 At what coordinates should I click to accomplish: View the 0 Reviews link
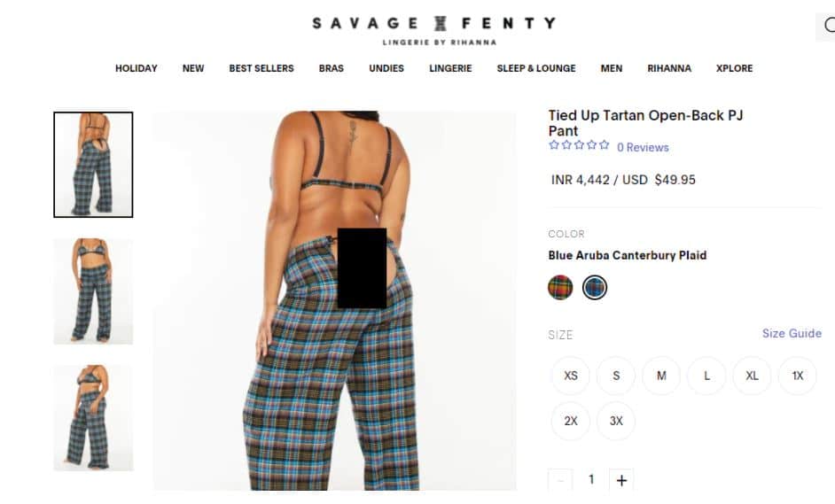point(643,147)
